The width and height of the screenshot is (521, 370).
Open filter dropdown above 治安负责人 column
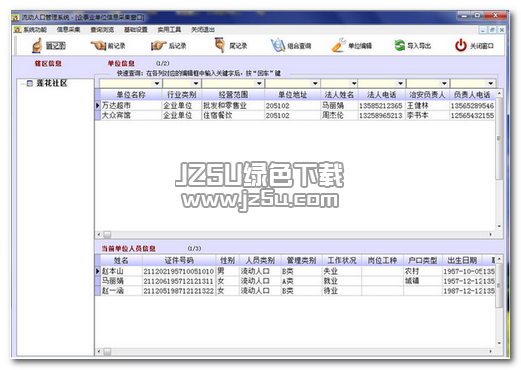[x=444, y=83]
